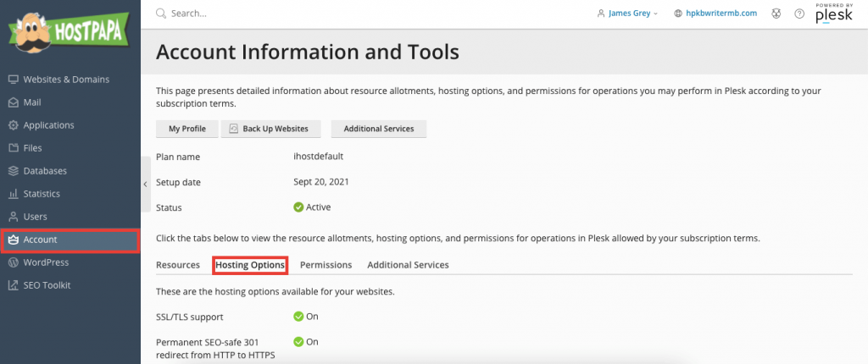Click the Account crown icon
The height and width of the screenshot is (364, 868).
point(14,240)
